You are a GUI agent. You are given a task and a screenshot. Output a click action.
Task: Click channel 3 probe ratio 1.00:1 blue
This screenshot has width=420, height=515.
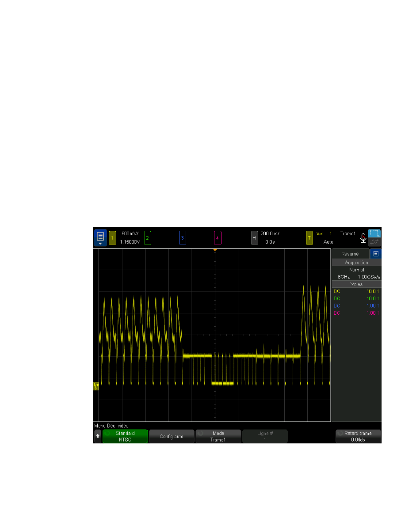click(x=373, y=306)
